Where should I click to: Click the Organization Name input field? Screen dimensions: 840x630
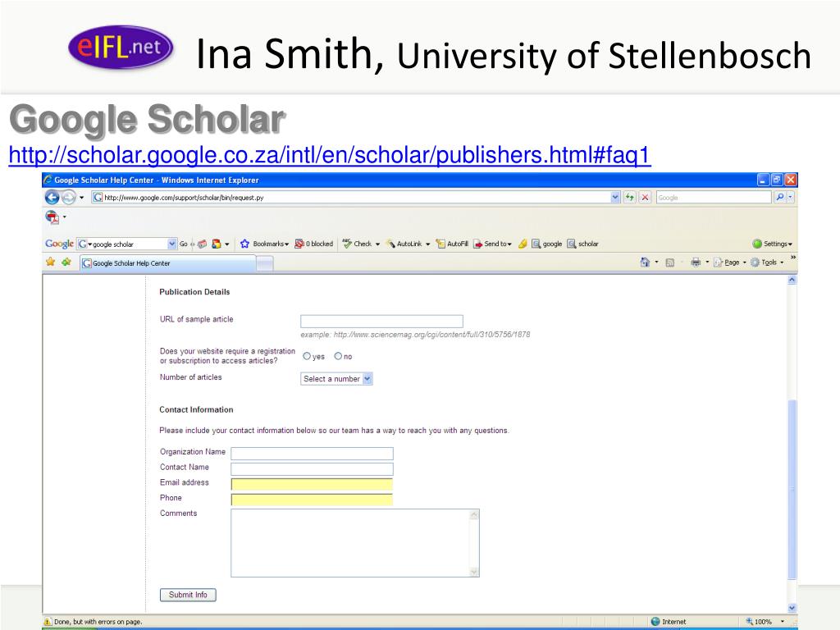(312, 453)
